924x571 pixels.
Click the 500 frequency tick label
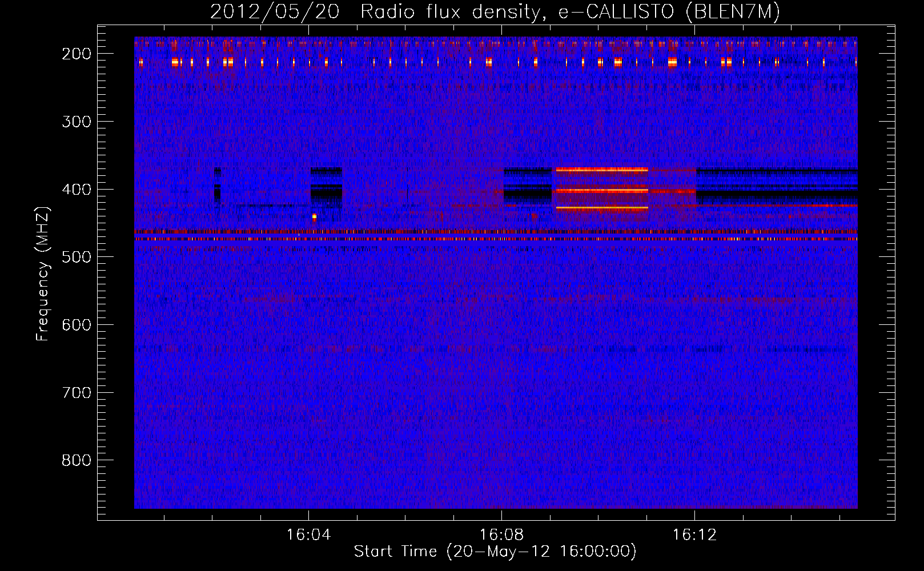[x=77, y=257]
